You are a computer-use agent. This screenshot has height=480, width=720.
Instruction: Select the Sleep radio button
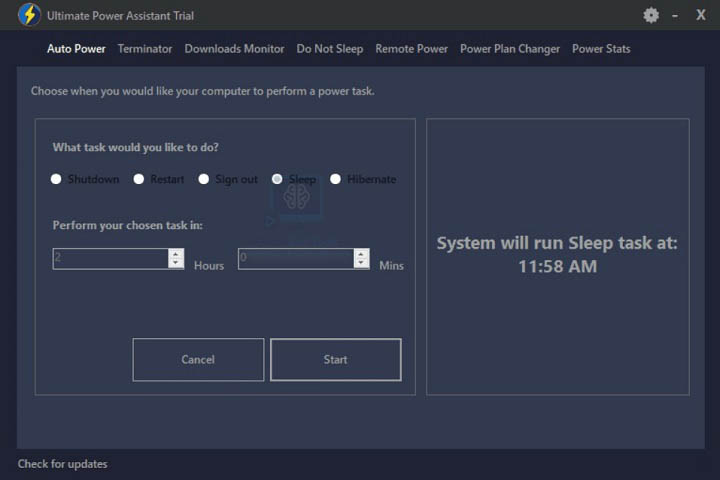(277, 179)
